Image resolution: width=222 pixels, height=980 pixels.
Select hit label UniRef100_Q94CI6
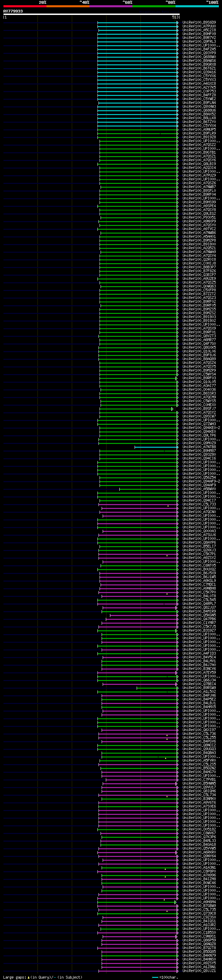pyautogui.click(x=199, y=459)
